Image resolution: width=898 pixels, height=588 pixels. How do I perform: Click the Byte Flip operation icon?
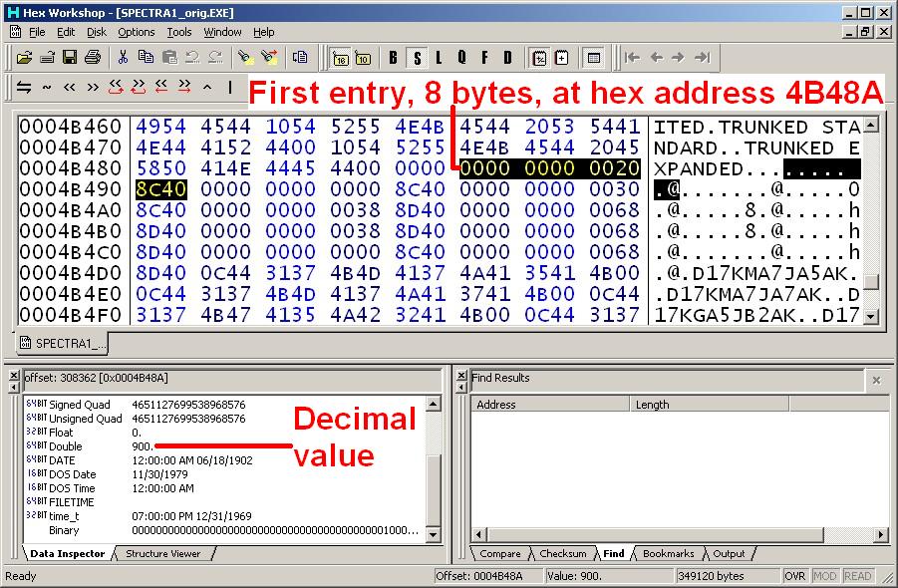[24, 87]
